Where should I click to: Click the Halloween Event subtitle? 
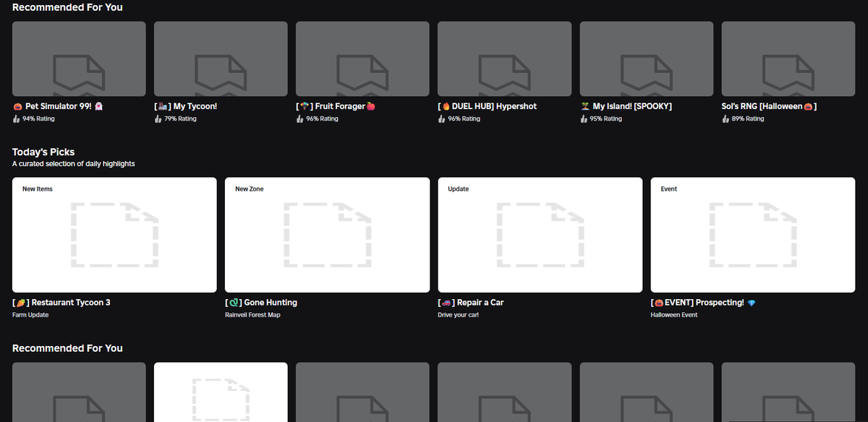click(x=674, y=315)
